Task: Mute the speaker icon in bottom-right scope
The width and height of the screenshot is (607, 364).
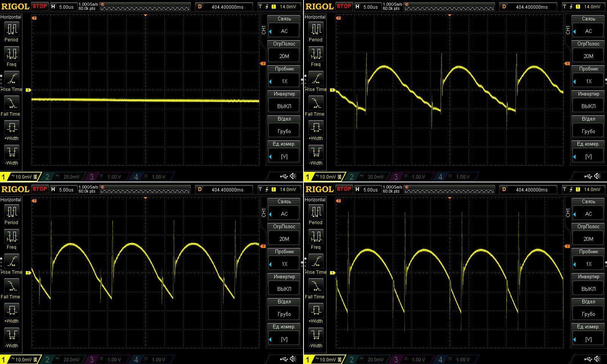Action: pyautogui.click(x=598, y=359)
